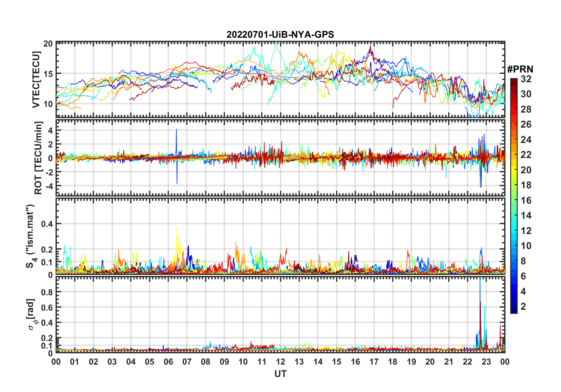Click colorbar tick label 32
Viewport: 561px width, 392px height.
[526, 79]
